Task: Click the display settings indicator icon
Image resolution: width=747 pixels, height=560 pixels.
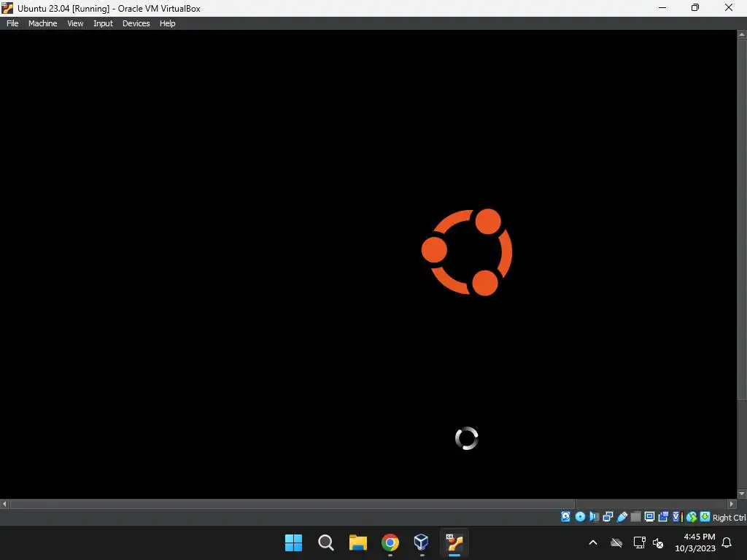Action: [x=649, y=517]
